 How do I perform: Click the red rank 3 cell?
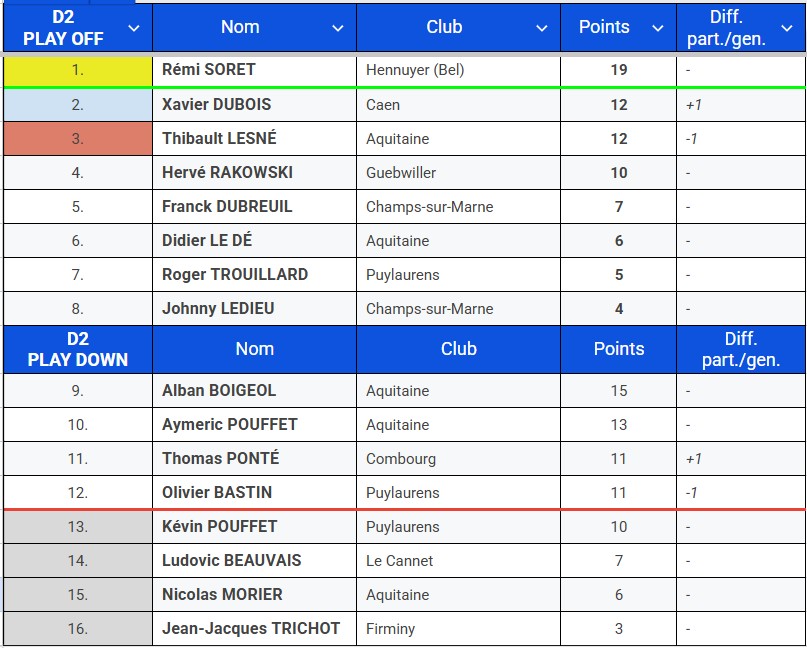click(78, 138)
